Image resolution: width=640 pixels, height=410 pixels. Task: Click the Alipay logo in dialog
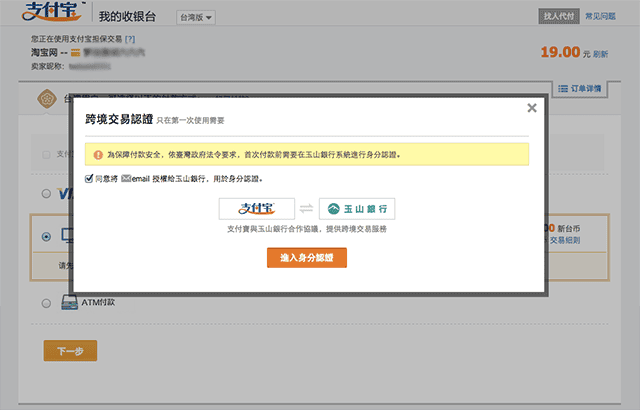point(256,209)
